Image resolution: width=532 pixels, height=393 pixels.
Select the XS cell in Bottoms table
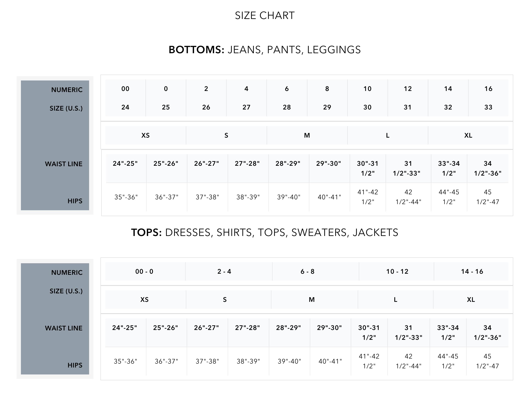[x=145, y=135]
